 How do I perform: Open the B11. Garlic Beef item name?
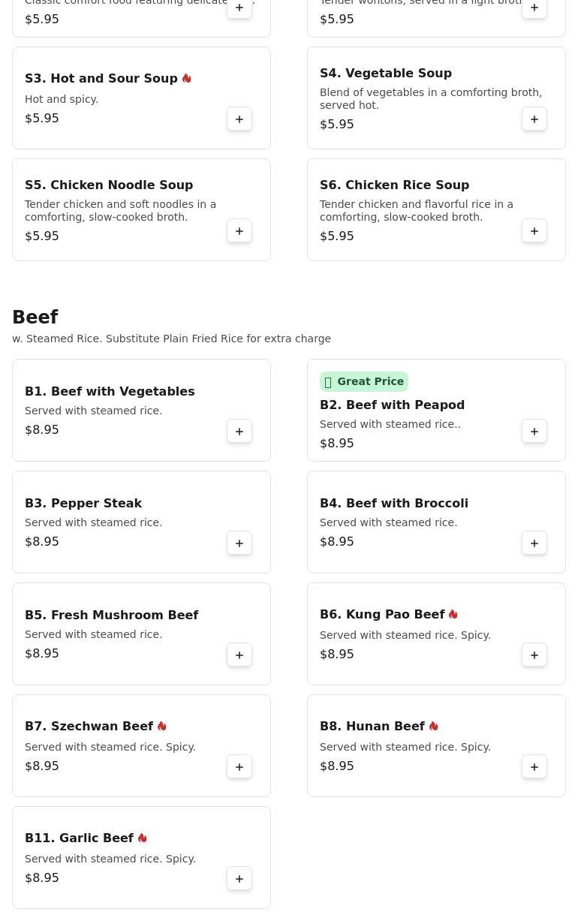pos(79,838)
